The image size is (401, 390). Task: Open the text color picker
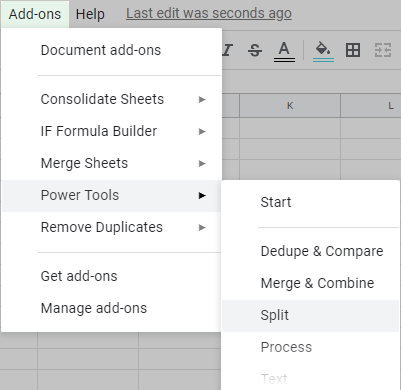click(284, 52)
